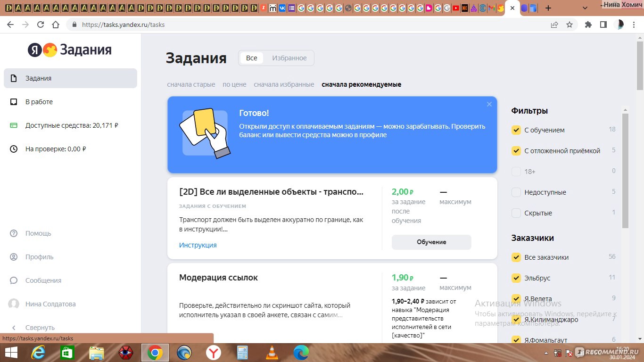644x362 pixels.
Task: Uncheck С отложенной приёмкой filter
Action: click(516, 151)
